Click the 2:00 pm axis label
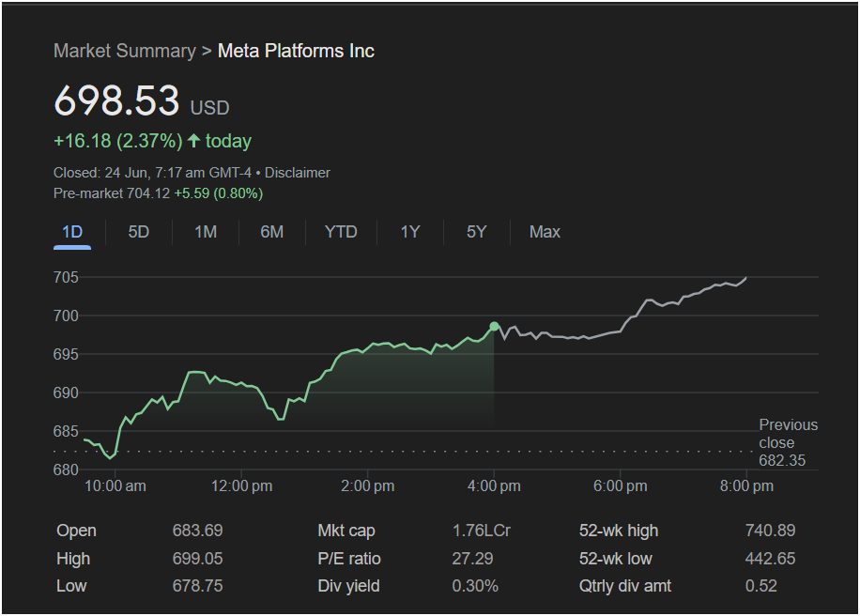Screen dimensions: 860x616 367,486
